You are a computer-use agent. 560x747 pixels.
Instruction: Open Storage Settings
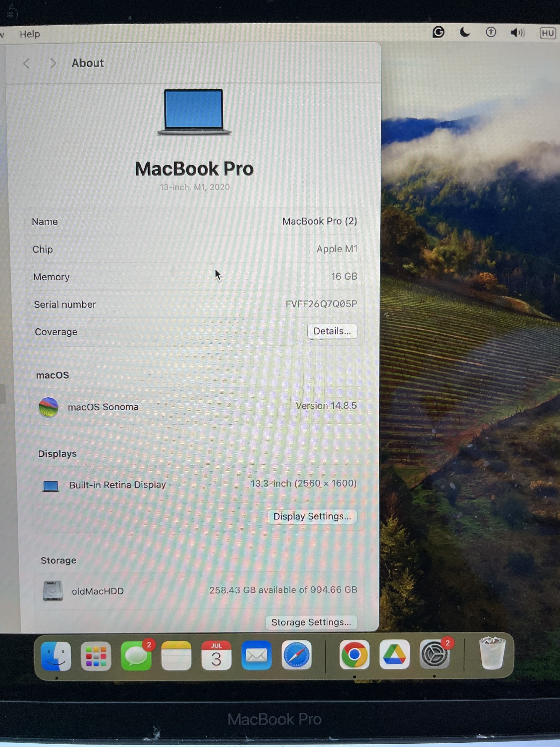(311, 622)
